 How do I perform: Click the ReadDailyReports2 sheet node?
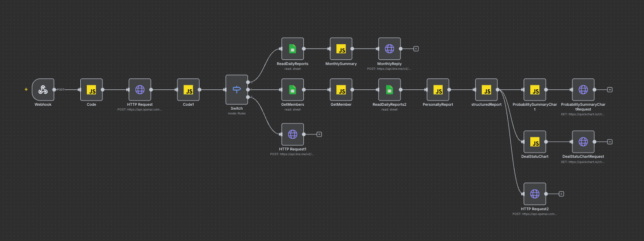[389, 90]
